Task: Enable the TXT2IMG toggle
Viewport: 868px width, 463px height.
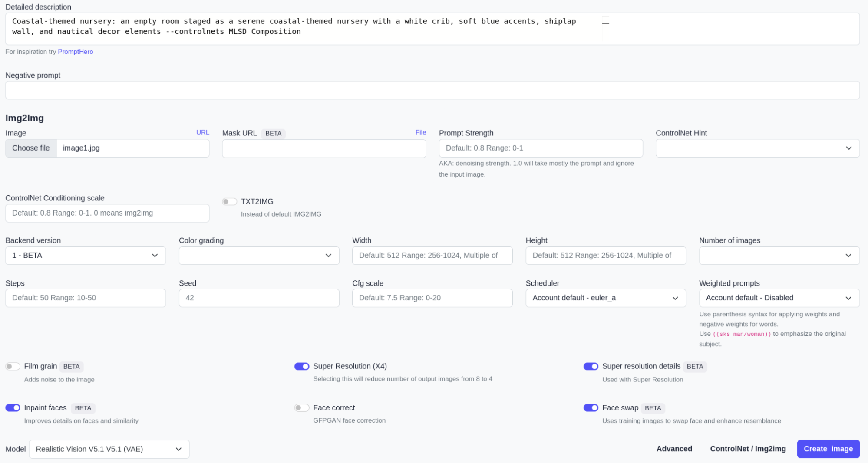Action: click(229, 201)
